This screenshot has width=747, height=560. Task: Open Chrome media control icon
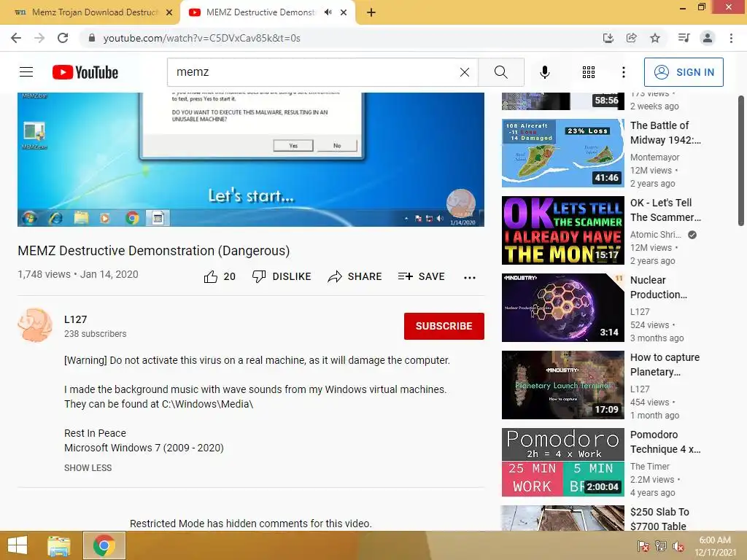(x=684, y=38)
